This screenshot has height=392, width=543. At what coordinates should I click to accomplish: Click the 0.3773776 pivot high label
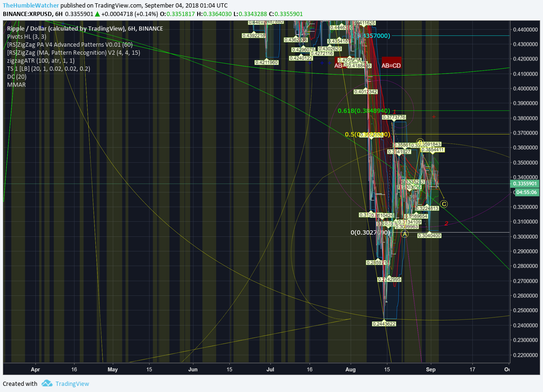[x=394, y=117]
